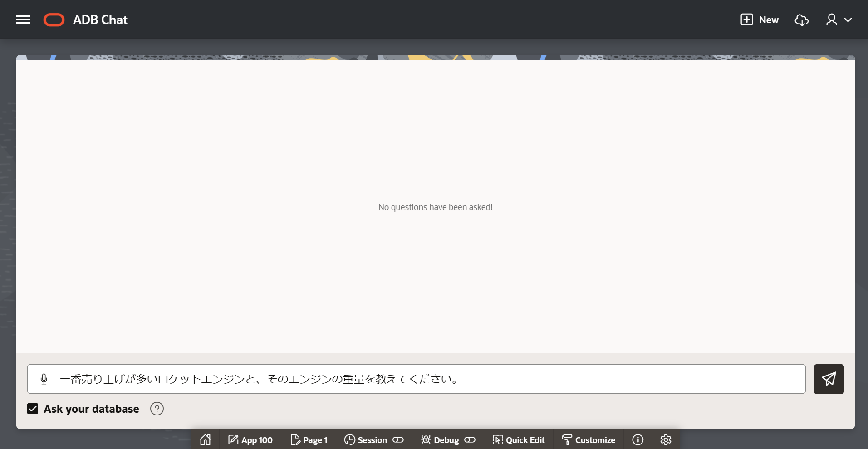Edit Page 1 from developer toolbar
The image size is (868, 449).
(309, 439)
